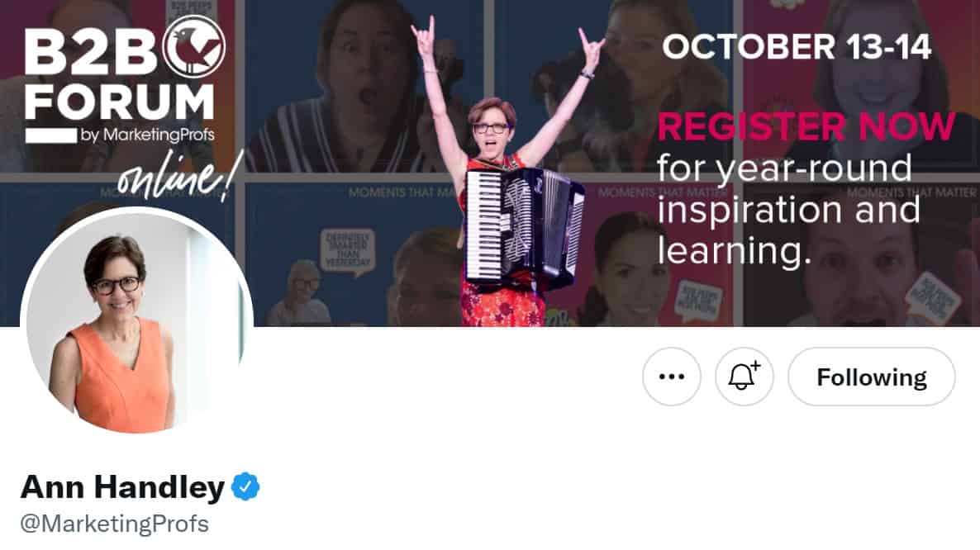The height and width of the screenshot is (550, 980).
Task: Click the B2B FORUM logo text
Action: (120, 75)
